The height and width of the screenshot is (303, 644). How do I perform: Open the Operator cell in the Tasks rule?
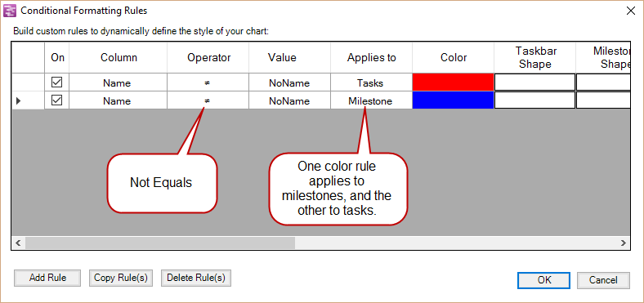(208, 82)
